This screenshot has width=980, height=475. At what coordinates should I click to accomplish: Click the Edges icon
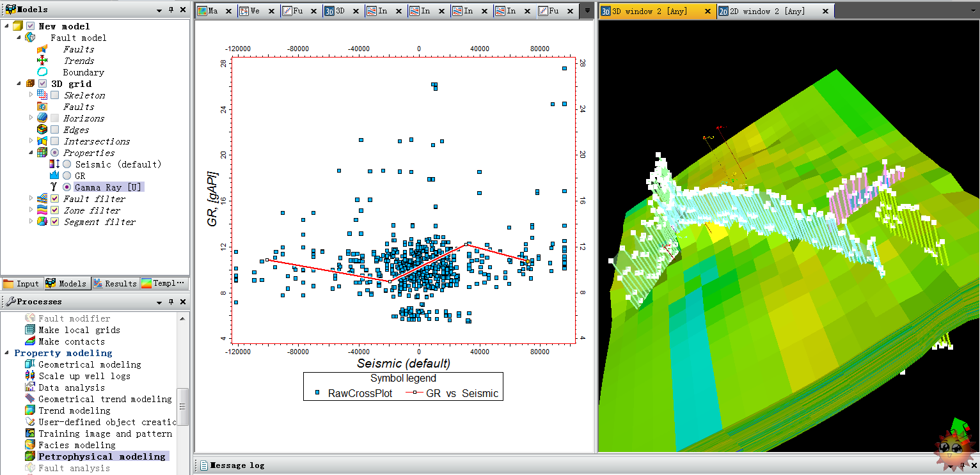pyautogui.click(x=42, y=130)
